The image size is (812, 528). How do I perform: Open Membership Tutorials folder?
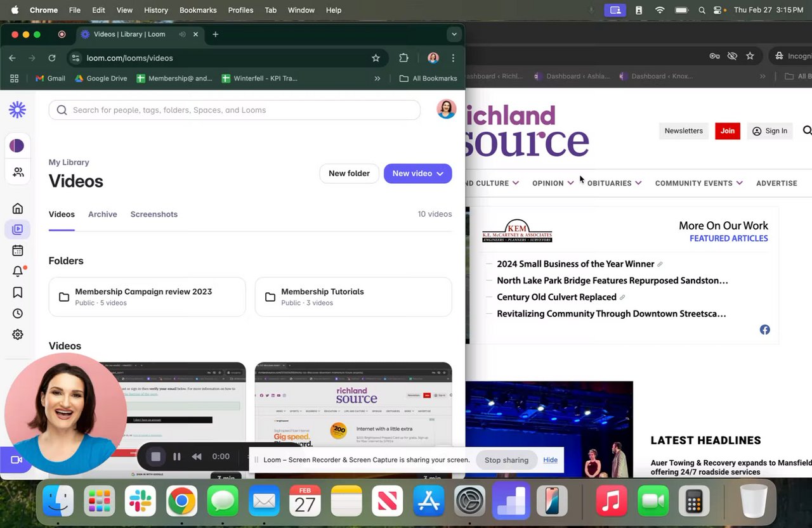click(353, 297)
